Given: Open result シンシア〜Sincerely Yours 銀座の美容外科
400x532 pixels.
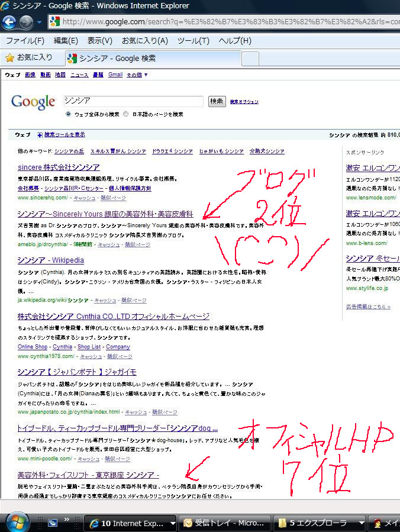Looking at the screenshot, I should click(x=105, y=214).
